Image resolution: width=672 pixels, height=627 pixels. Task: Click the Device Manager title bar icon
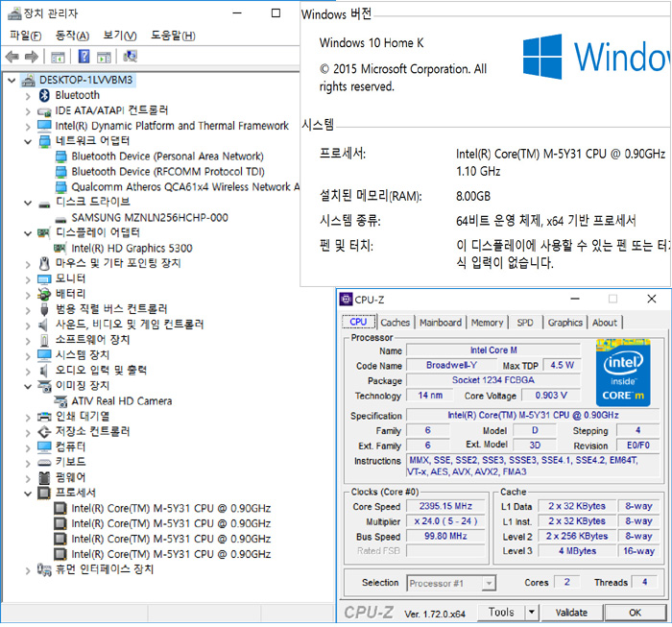point(15,13)
